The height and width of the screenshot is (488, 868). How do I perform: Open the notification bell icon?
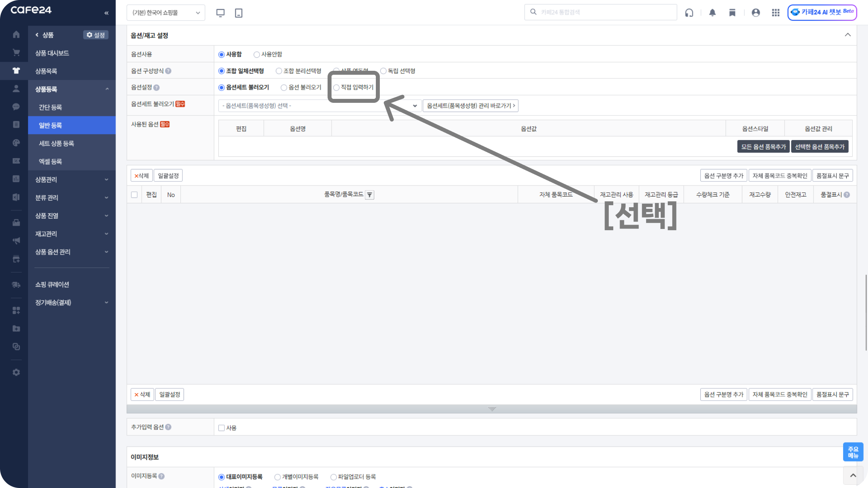pyautogui.click(x=712, y=13)
